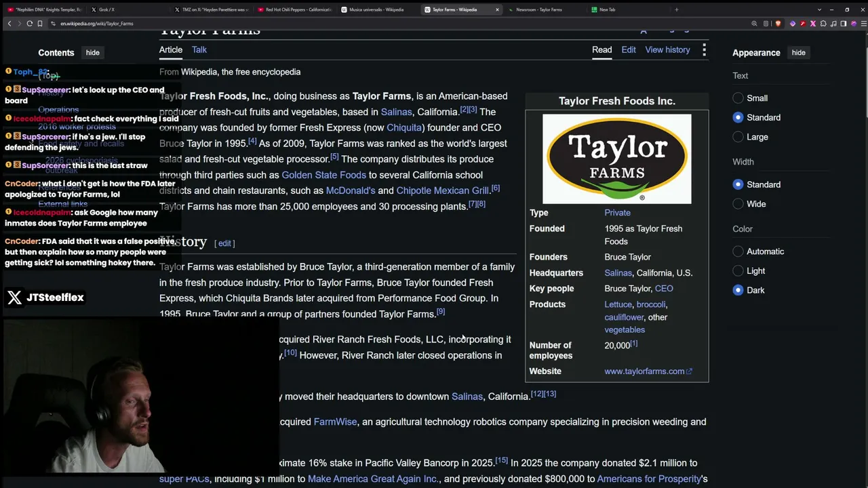868x488 pixels.
Task: Open the Edit tab for the article
Action: (x=629, y=49)
